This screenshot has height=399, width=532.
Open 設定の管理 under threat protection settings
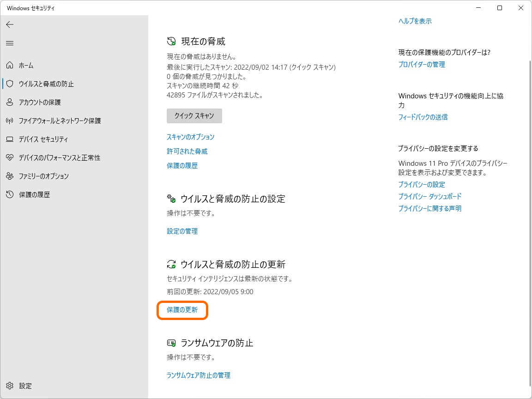pyautogui.click(x=181, y=231)
